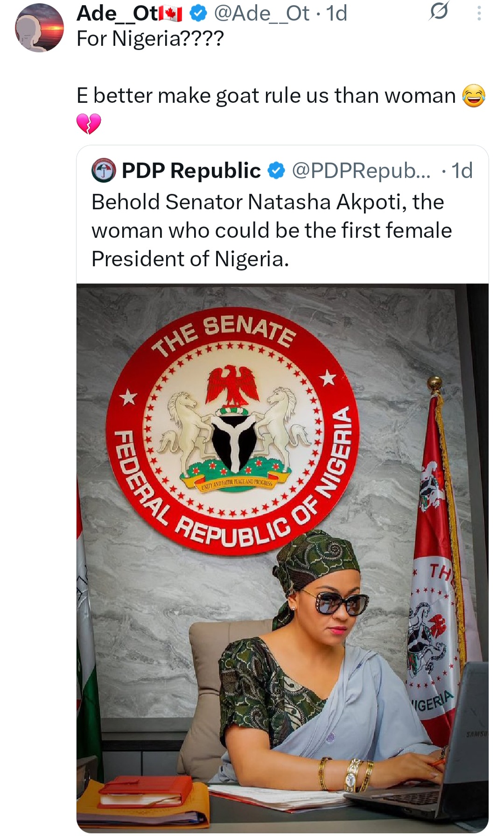Open the PDP Republic account name
This screenshot has width=504, height=836.
(x=191, y=170)
